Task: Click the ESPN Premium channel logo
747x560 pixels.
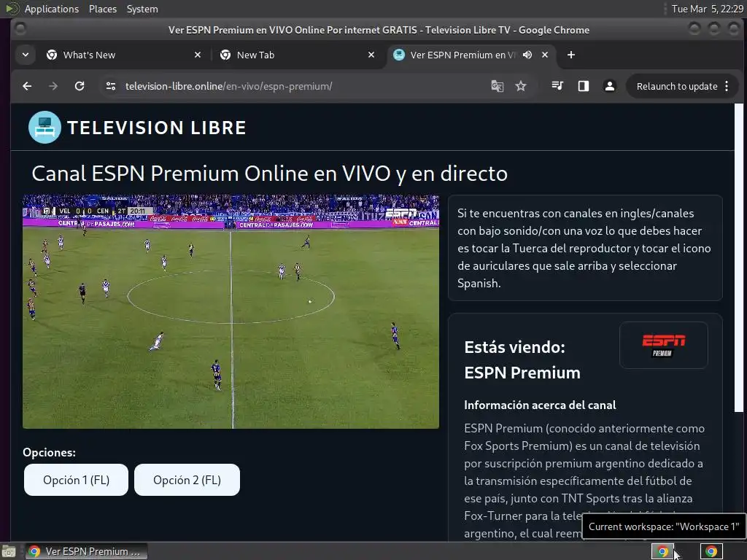Action: (x=664, y=345)
